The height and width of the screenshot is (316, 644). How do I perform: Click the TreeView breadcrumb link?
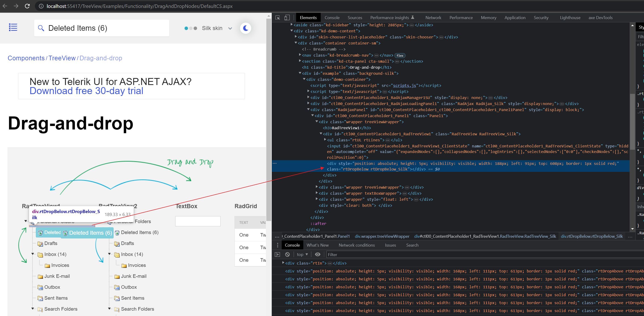point(62,58)
